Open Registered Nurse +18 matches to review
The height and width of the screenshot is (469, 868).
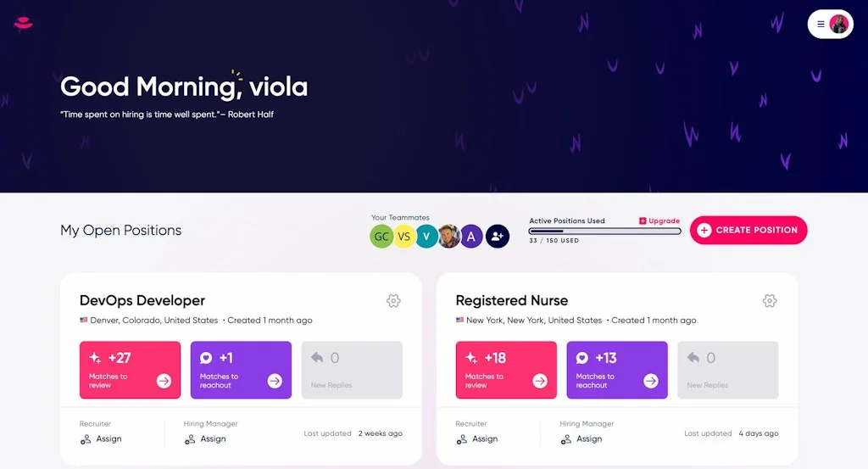506,370
